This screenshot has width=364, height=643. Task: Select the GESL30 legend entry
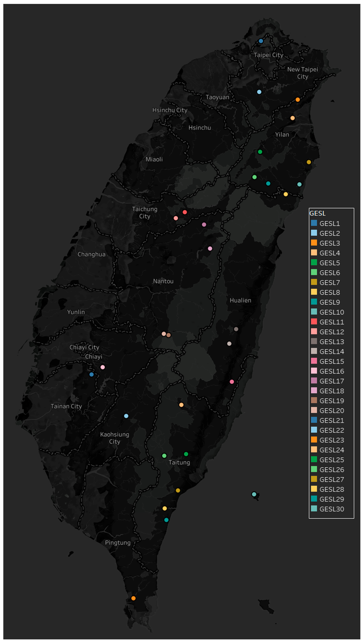coord(331,509)
